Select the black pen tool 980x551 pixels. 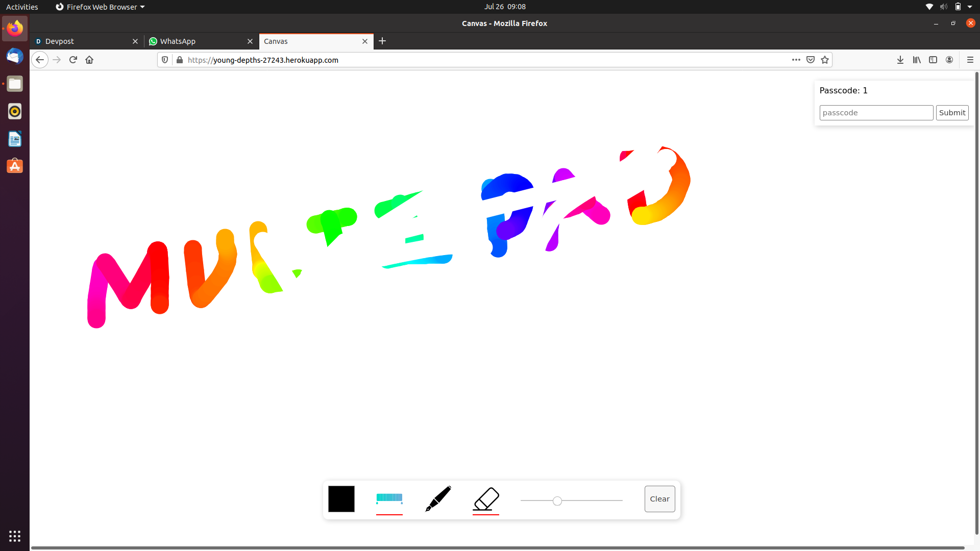pyautogui.click(x=438, y=498)
